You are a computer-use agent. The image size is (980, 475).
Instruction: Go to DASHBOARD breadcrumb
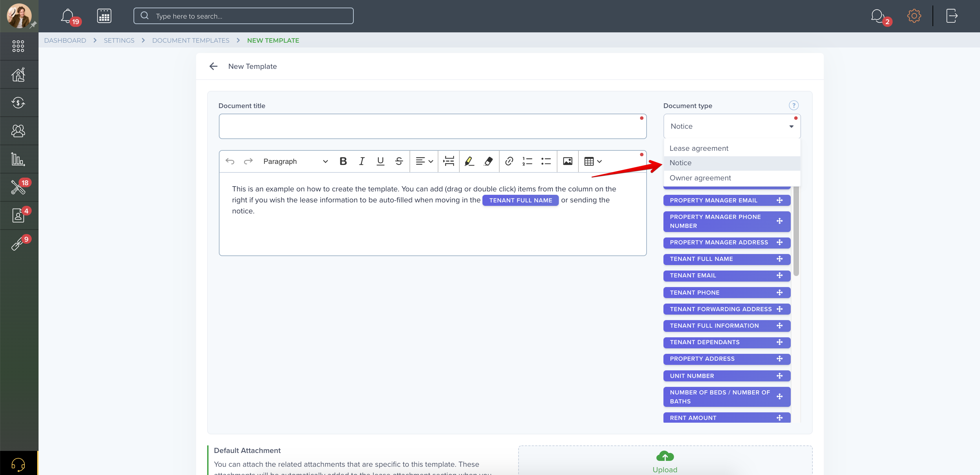(65, 40)
